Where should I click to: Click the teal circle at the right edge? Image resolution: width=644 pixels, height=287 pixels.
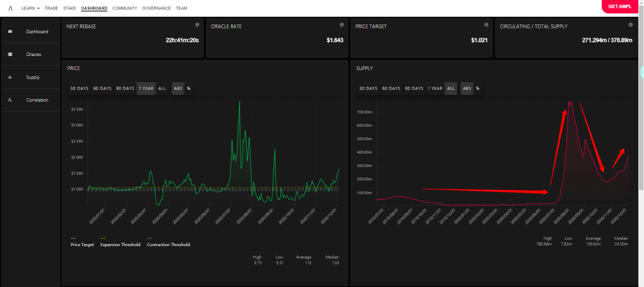click(642, 72)
